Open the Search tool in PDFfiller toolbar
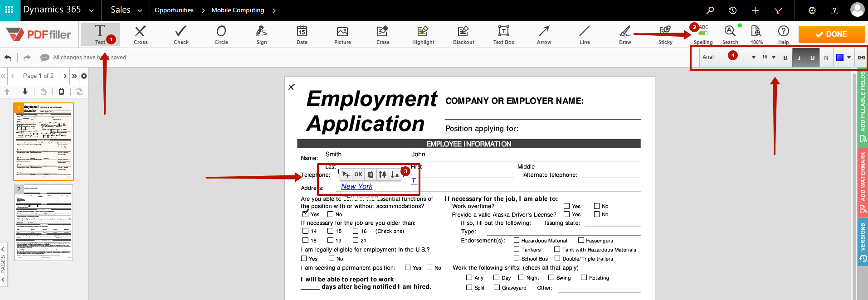 pyautogui.click(x=730, y=34)
